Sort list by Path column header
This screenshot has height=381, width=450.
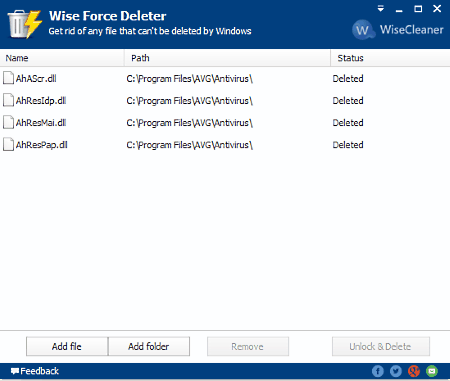tap(227, 58)
